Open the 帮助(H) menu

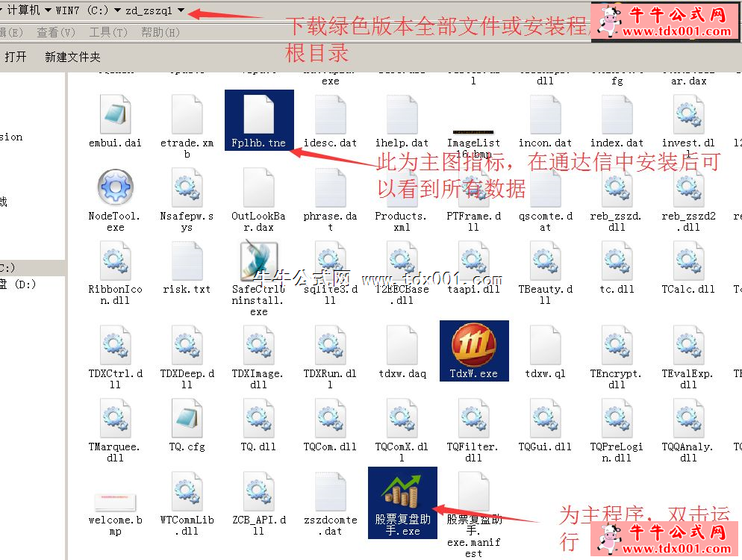160,32
